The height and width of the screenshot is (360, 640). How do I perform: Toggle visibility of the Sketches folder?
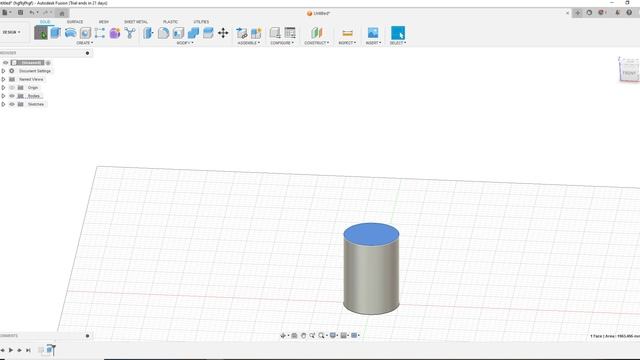click(x=12, y=104)
